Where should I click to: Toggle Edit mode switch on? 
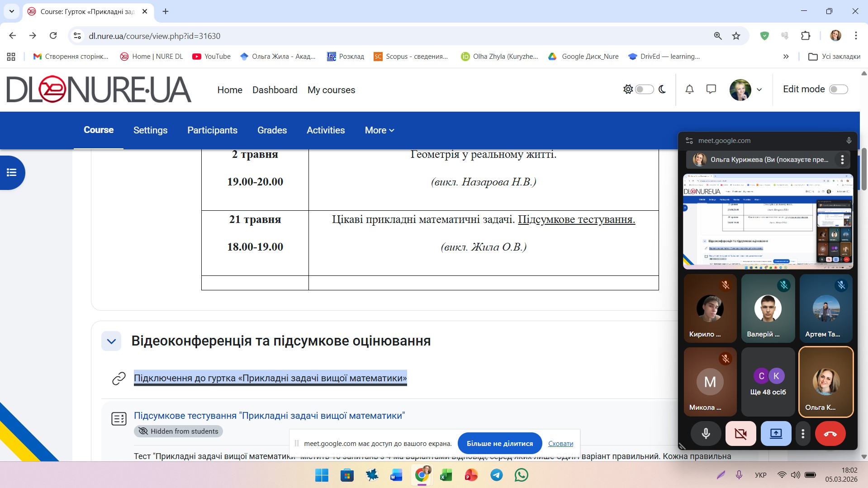point(838,90)
